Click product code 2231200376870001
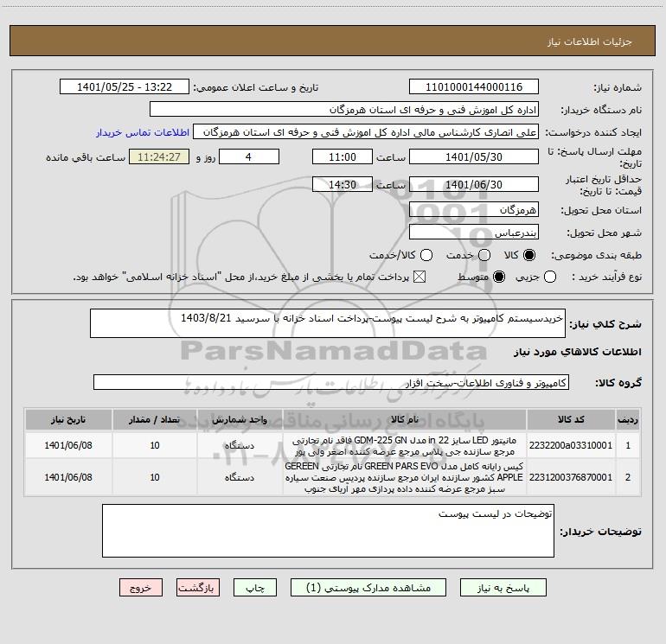The image size is (666, 644). [571, 477]
